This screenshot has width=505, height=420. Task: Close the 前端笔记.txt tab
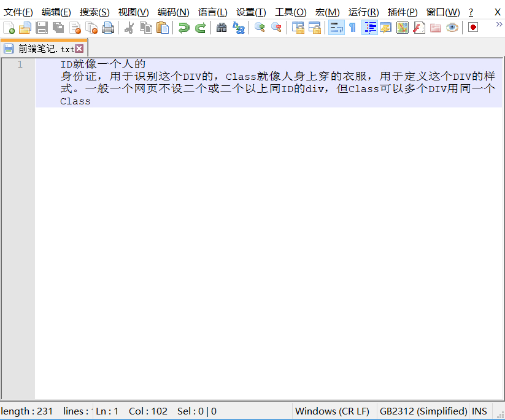79,49
